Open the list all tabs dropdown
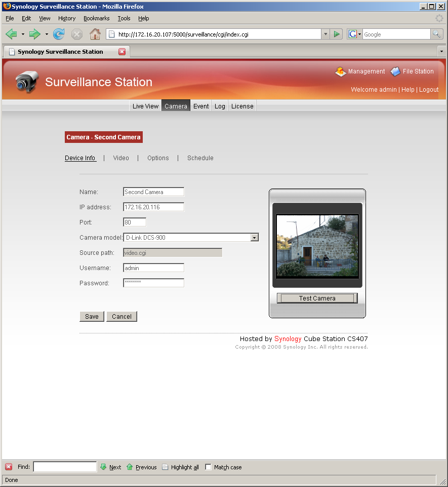Viewport: 448px width, 487px height. (441, 51)
